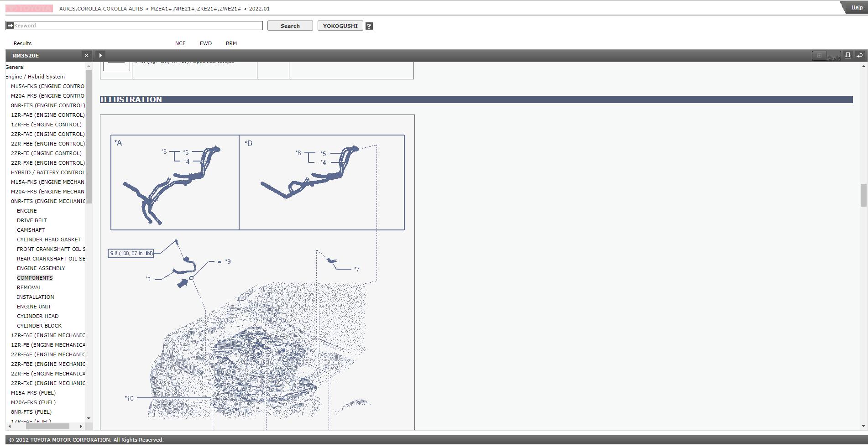Viewport: 868px width, 448px height.
Task: Open 2ZR-FAE (ENGINE MECHANICAL) tree item
Action: point(47,354)
